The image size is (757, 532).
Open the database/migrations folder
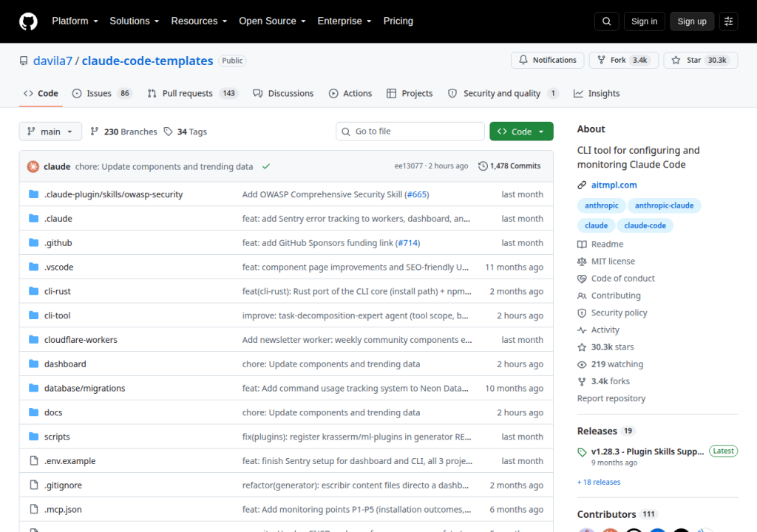(84, 388)
